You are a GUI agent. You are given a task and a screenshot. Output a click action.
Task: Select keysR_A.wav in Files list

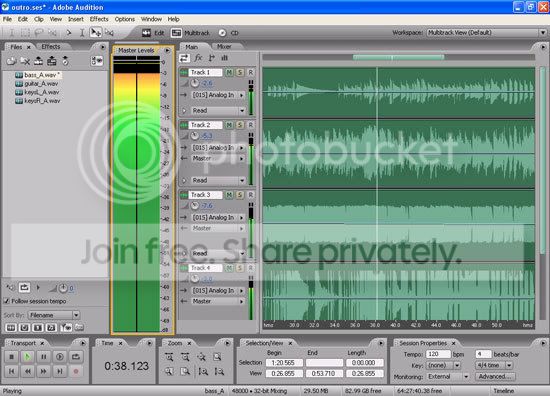pos(38,101)
